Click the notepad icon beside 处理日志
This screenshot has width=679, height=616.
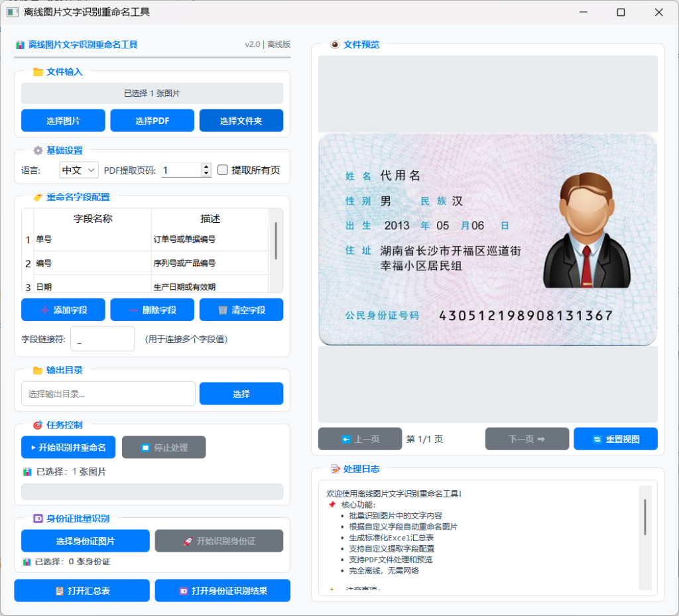[335, 469]
